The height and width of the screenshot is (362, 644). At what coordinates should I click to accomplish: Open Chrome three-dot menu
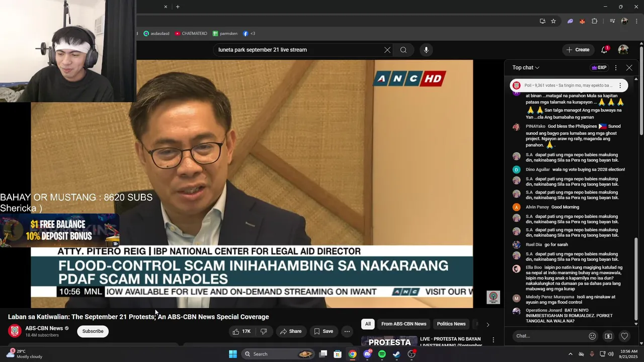coord(637,21)
